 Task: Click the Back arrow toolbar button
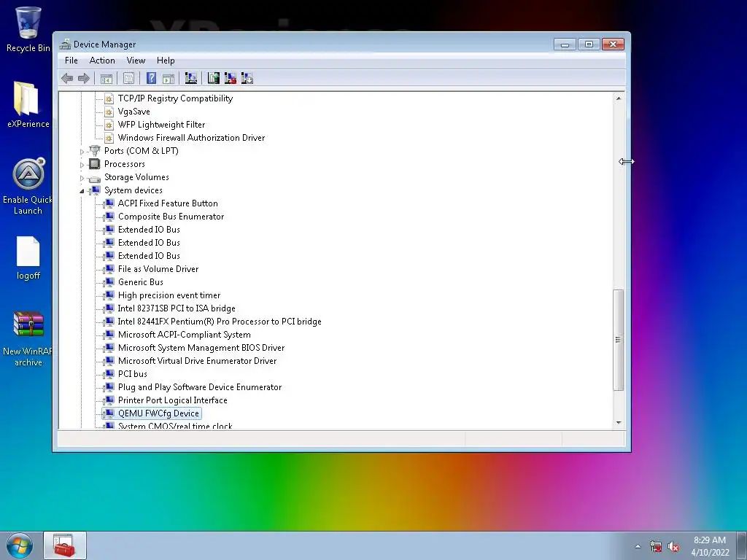click(67, 78)
